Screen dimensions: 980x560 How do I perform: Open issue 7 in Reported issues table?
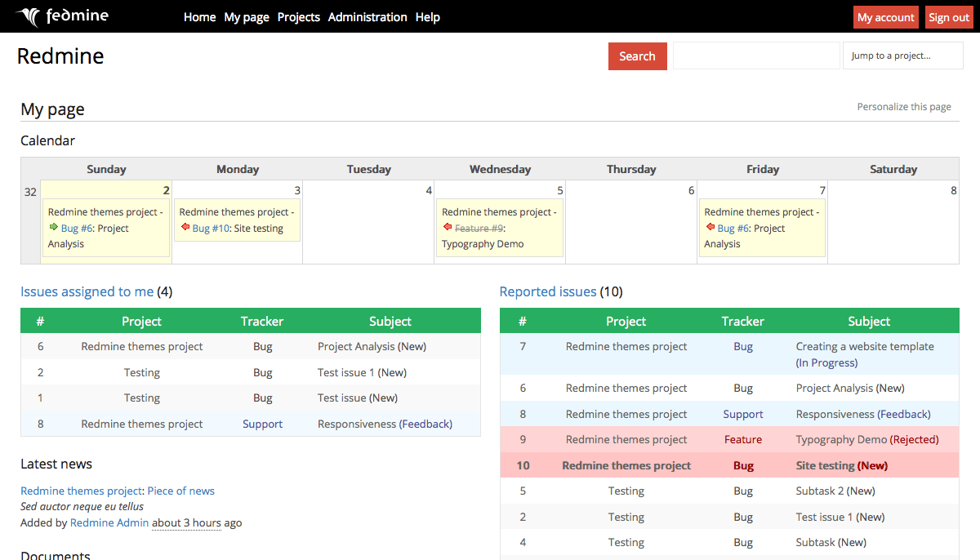(x=523, y=346)
